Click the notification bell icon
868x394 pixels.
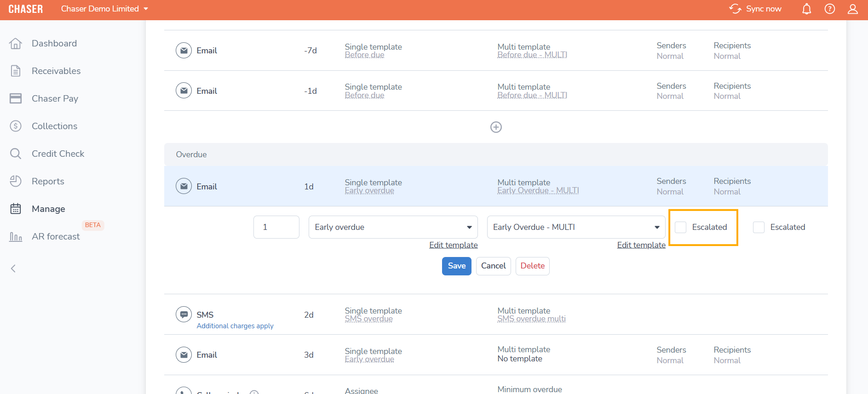pos(806,9)
